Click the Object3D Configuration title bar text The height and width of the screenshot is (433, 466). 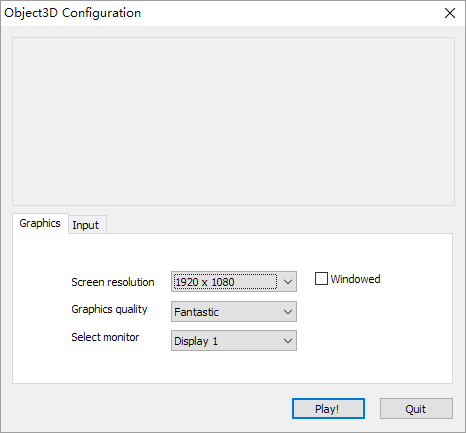[x=72, y=13]
